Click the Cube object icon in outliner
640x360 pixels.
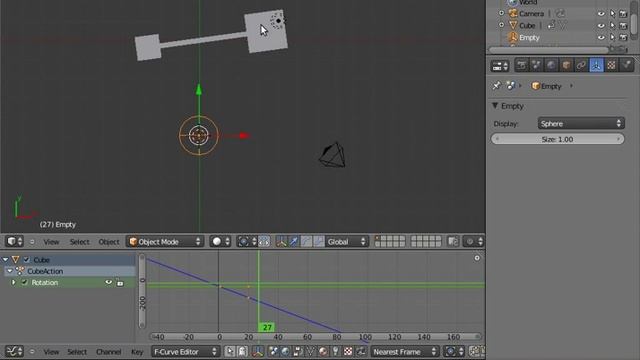pyautogui.click(x=513, y=25)
